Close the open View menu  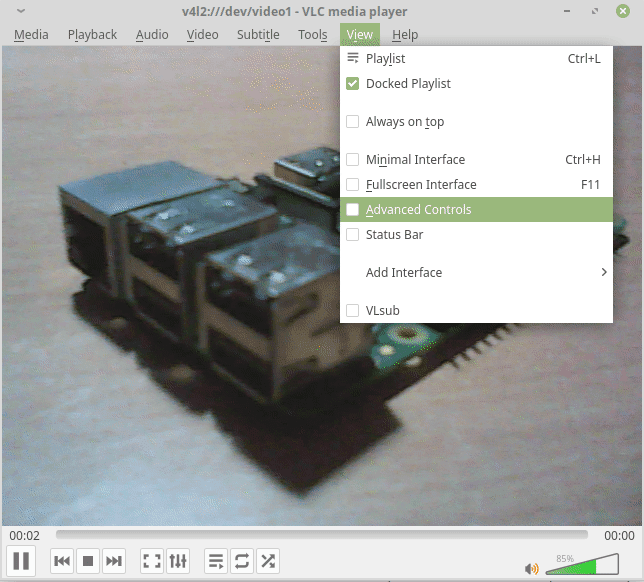pos(360,35)
